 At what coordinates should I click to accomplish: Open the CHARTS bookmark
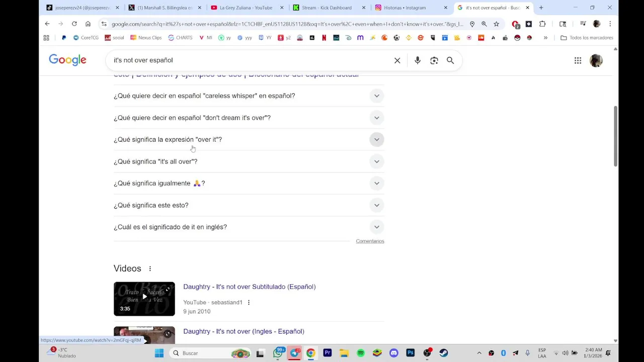180,38
